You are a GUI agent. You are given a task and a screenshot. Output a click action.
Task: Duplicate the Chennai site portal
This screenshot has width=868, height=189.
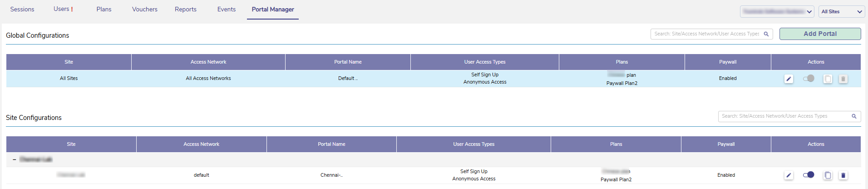tap(828, 175)
